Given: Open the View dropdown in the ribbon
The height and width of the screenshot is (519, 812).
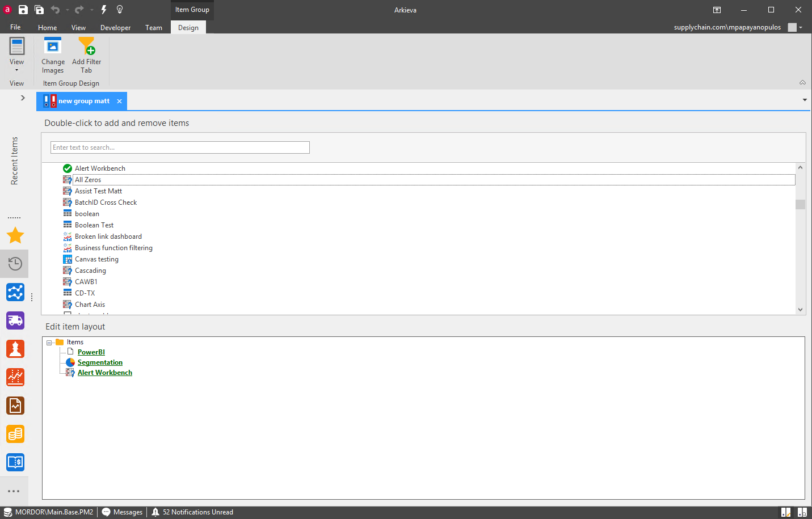Looking at the screenshot, I should pyautogui.click(x=16, y=56).
